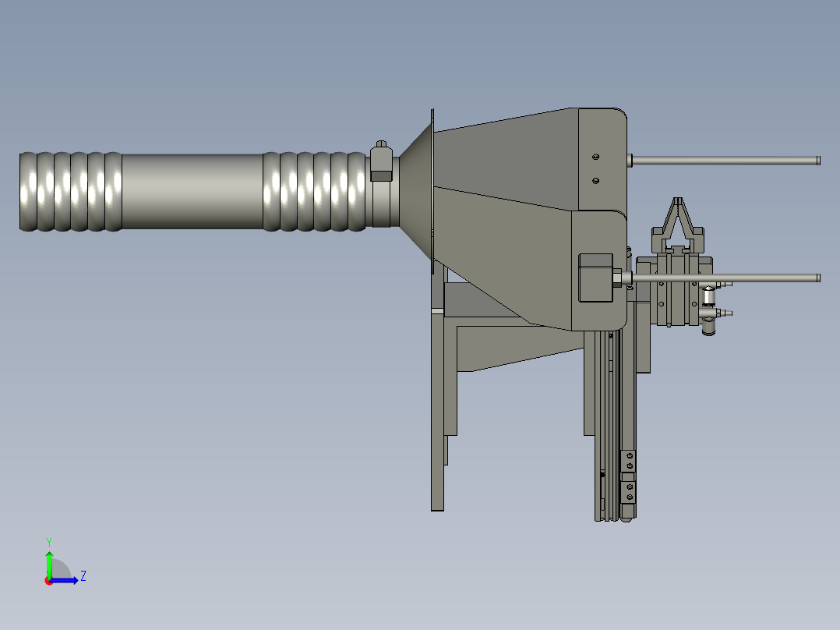The image size is (840, 630).
Task: Select the upper hopper housing face
Action: pos(506,161)
